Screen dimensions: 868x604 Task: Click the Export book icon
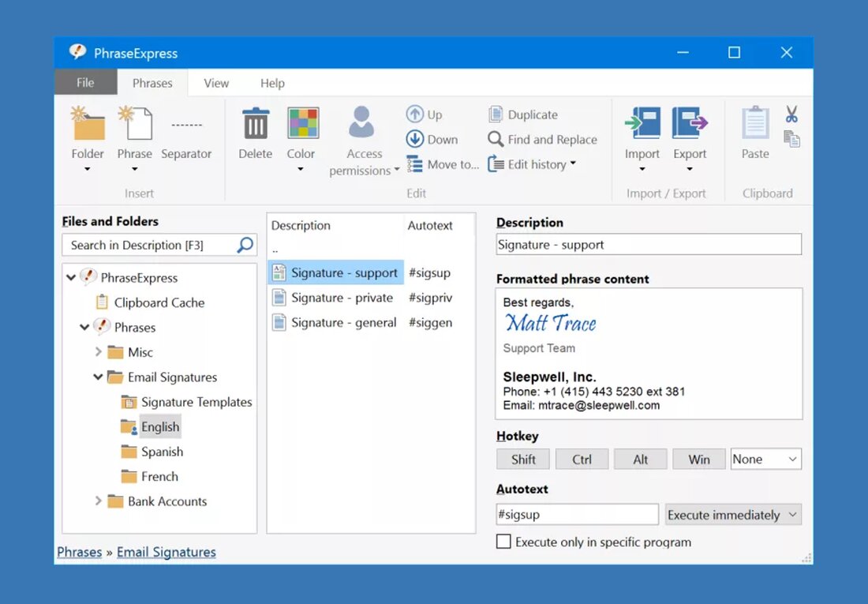point(690,123)
